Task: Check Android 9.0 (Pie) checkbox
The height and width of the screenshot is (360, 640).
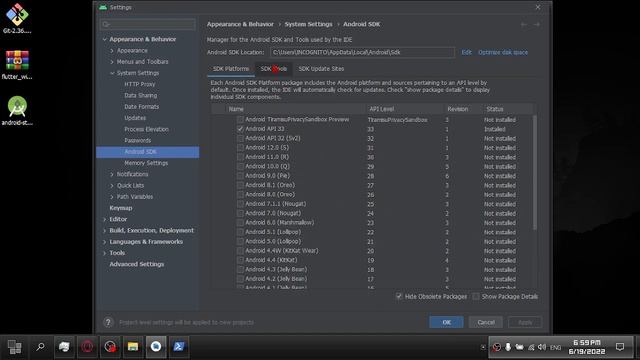Action: (240, 176)
